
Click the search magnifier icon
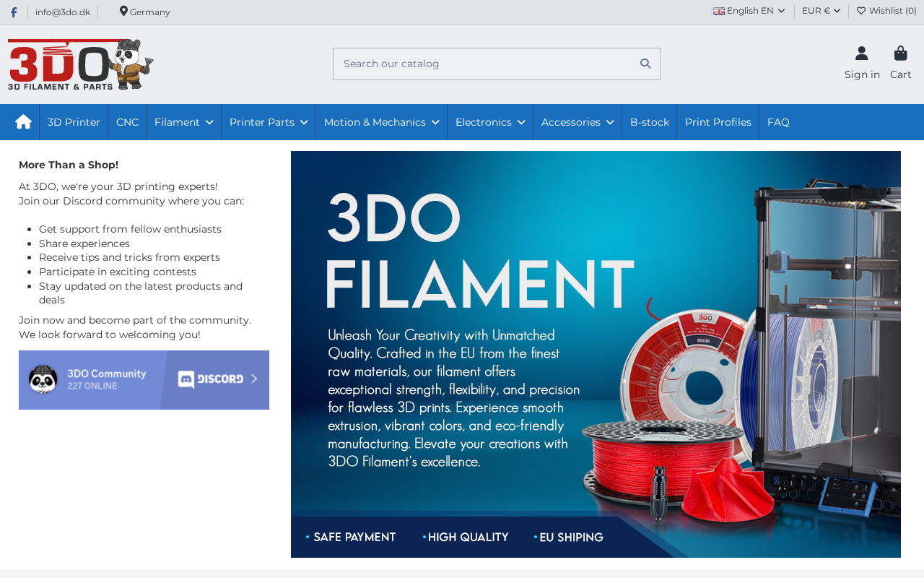(x=645, y=64)
